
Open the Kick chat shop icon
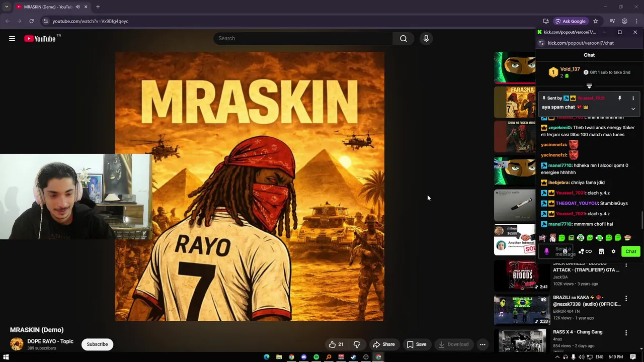click(601, 251)
